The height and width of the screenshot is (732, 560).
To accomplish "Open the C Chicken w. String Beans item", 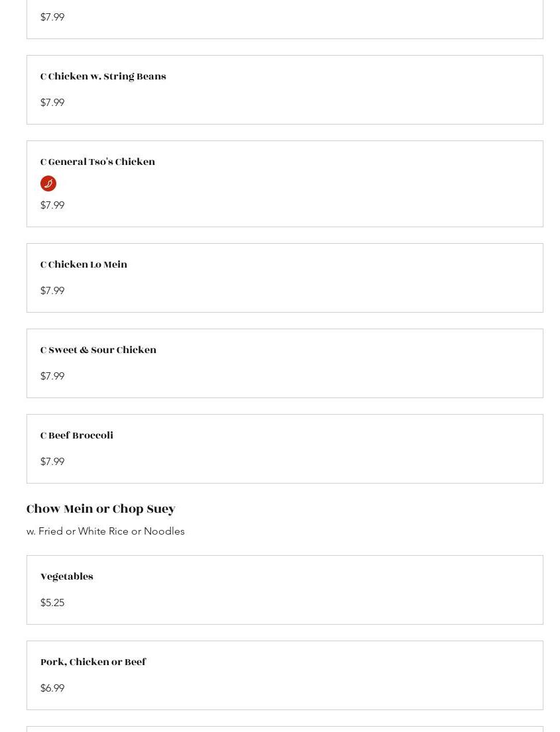I will click(103, 77).
